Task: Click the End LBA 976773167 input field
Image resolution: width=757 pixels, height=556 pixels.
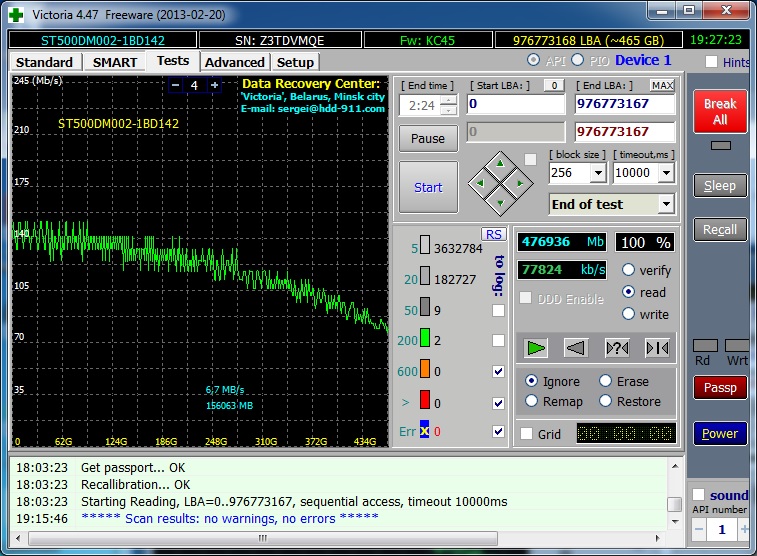Action: pyautogui.click(x=624, y=104)
